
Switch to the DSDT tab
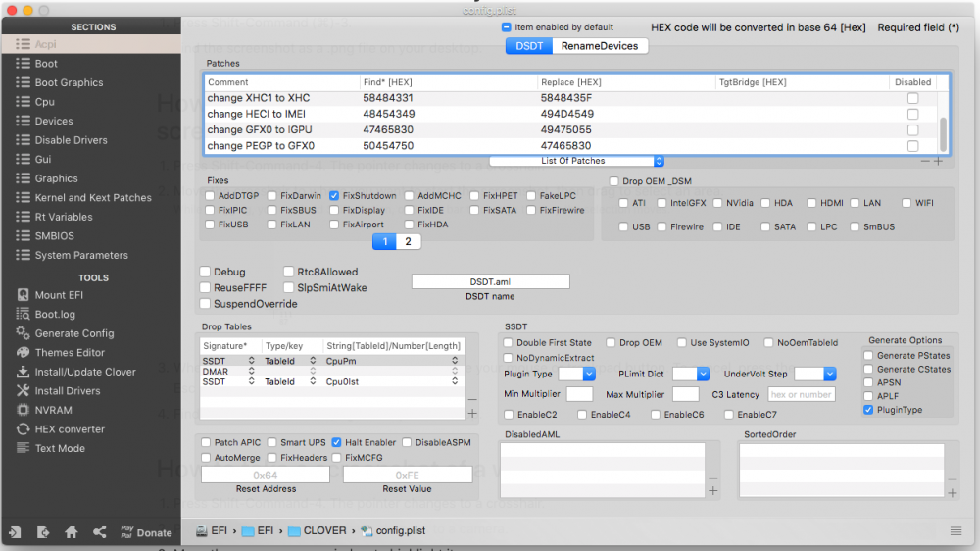(x=529, y=46)
